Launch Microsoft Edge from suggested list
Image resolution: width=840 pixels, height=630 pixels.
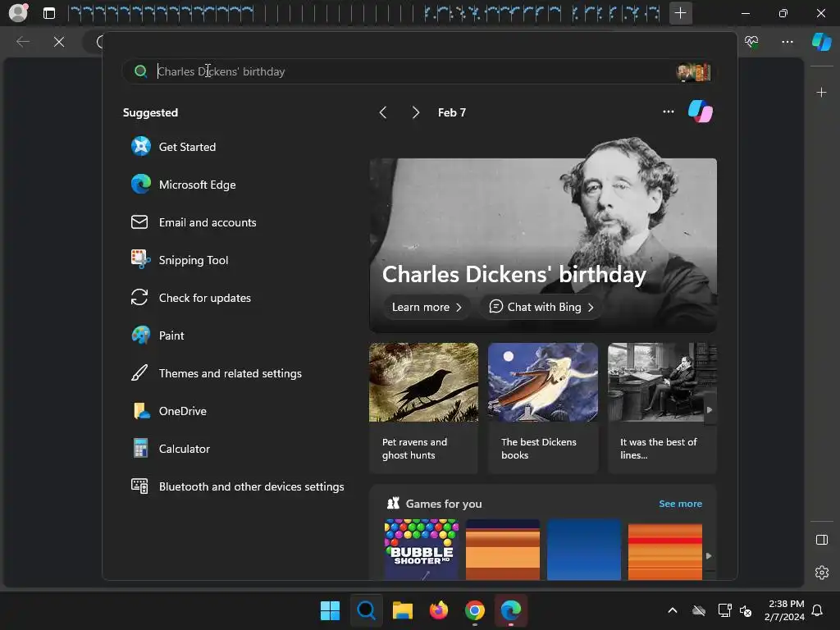pos(183,185)
